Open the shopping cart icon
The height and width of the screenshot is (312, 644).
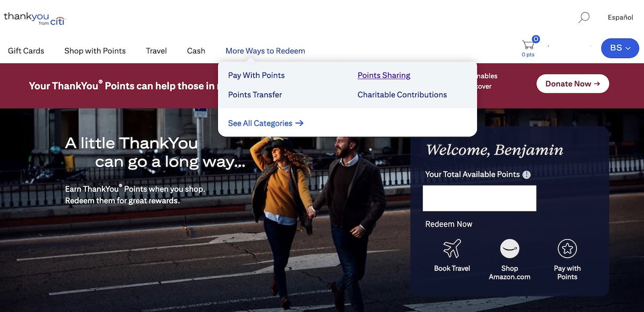pos(529,44)
